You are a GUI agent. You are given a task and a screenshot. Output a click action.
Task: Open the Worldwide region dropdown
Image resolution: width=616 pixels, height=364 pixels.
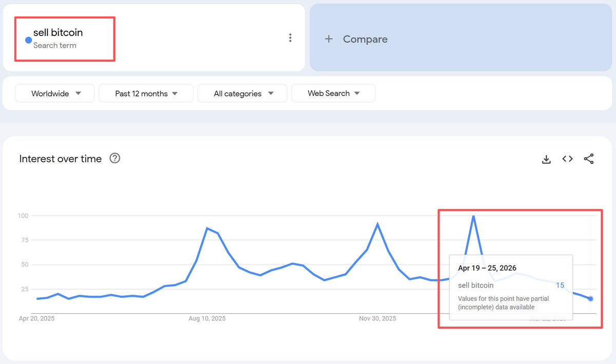click(x=54, y=93)
